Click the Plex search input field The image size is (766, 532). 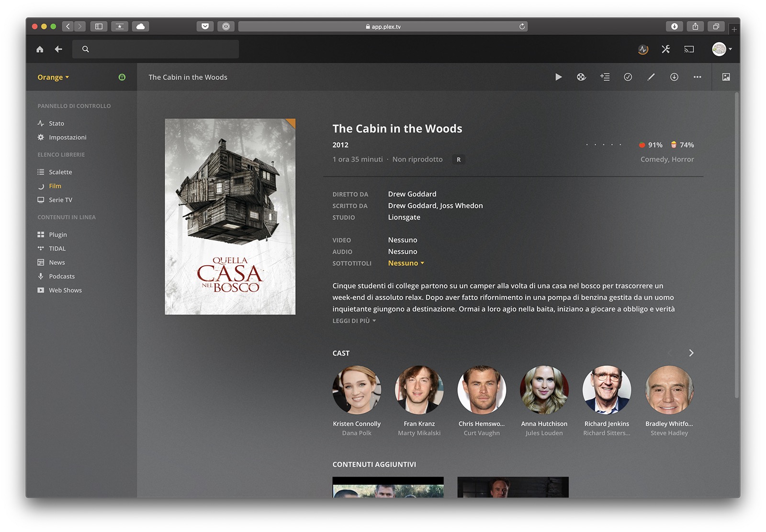(156, 49)
